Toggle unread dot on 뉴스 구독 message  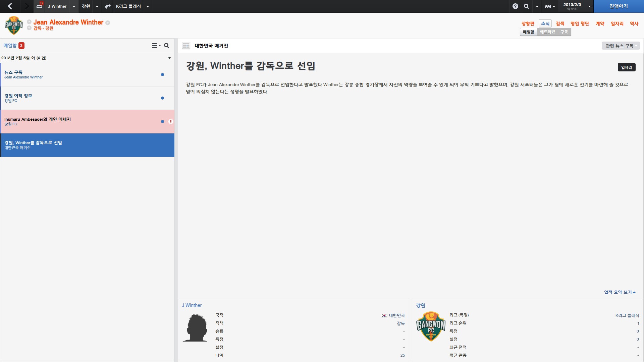coord(162,75)
